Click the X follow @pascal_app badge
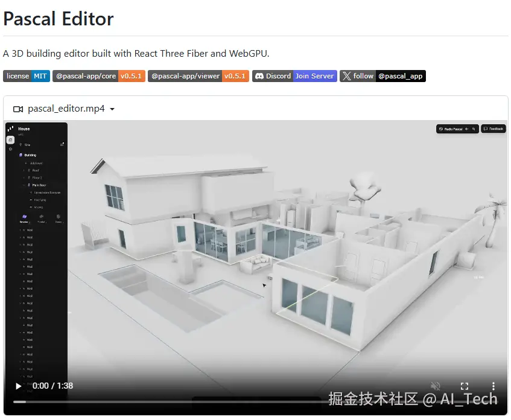The width and height of the screenshot is (511, 420). point(382,76)
